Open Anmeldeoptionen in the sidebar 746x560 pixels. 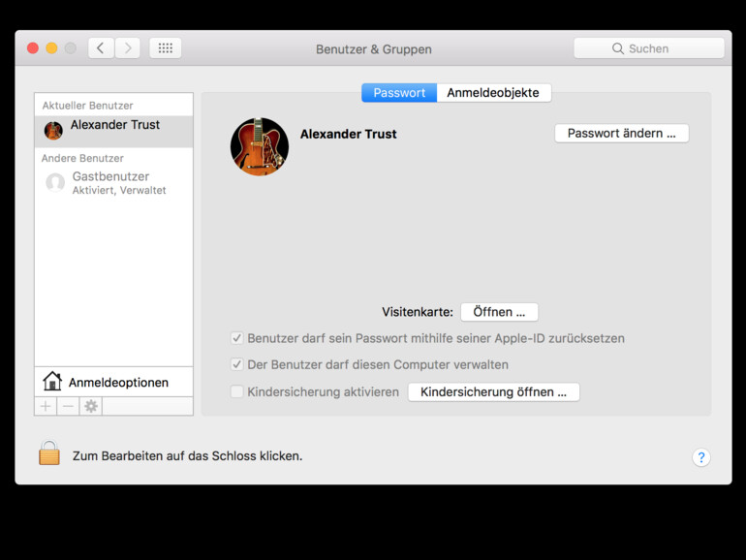click(113, 382)
